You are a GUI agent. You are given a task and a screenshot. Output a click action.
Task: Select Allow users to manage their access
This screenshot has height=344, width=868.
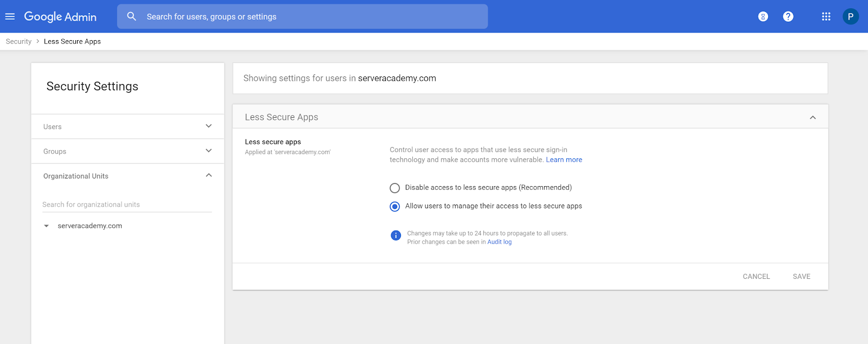[x=395, y=206]
